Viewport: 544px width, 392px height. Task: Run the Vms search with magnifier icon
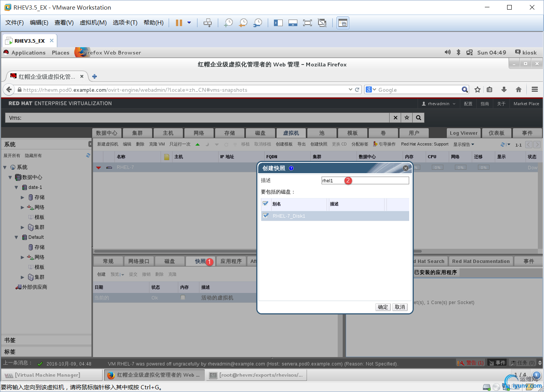point(418,118)
